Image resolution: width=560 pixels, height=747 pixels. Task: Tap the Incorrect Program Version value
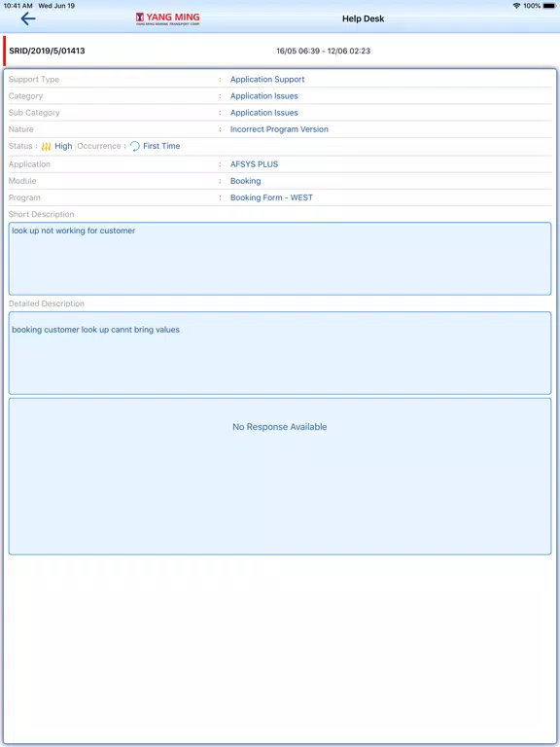pos(279,129)
